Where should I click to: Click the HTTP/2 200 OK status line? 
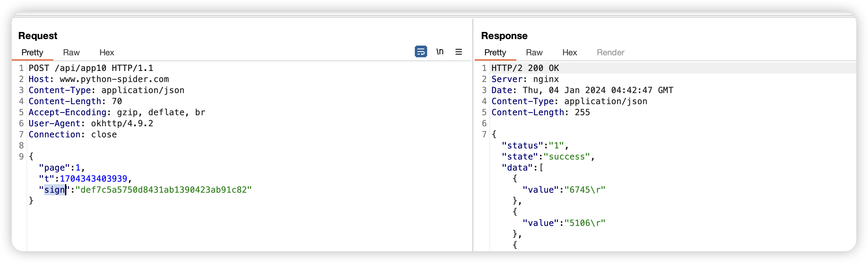click(x=525, y=68)
